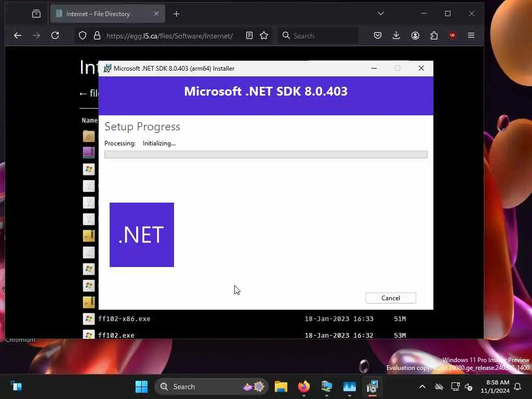Click the installer title bar icon
The height and width of the screenshot is (399, 532).
pyautogui.click(x=107, y=68)
